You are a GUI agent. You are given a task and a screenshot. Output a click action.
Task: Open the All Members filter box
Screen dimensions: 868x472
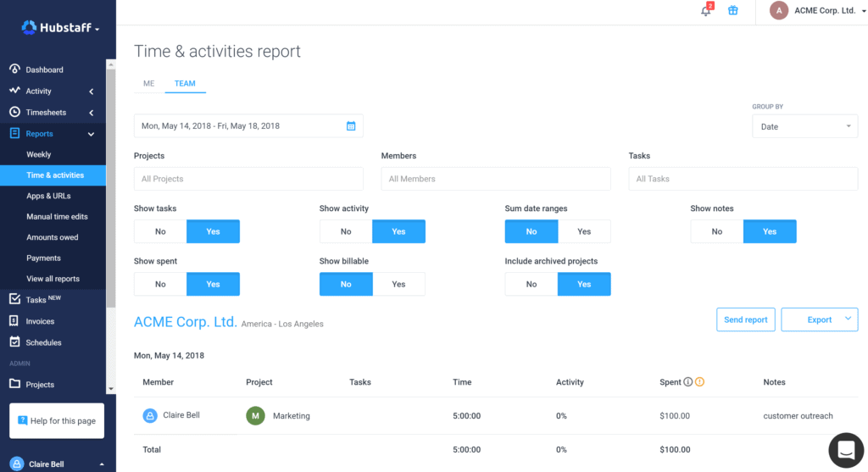point(496,179)
